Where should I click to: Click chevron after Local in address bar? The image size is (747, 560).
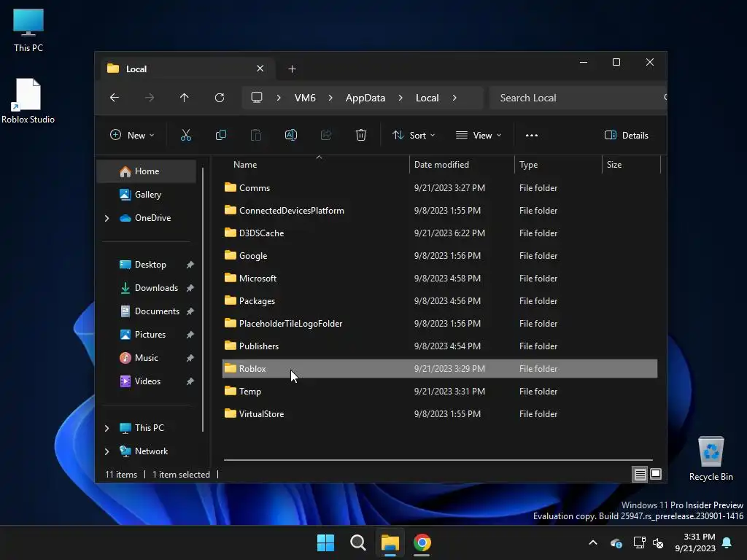click(454, 98)
